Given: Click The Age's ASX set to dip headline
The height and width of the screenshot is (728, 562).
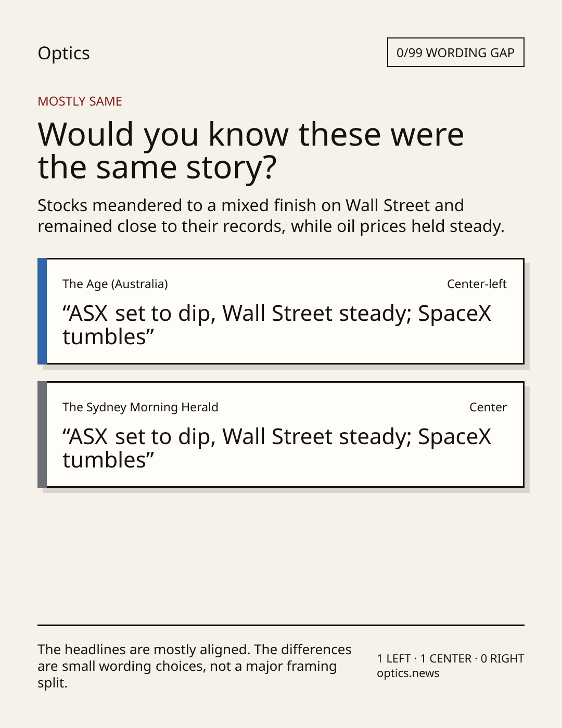Looking at the screenshot, I should [x=277, y=325].
